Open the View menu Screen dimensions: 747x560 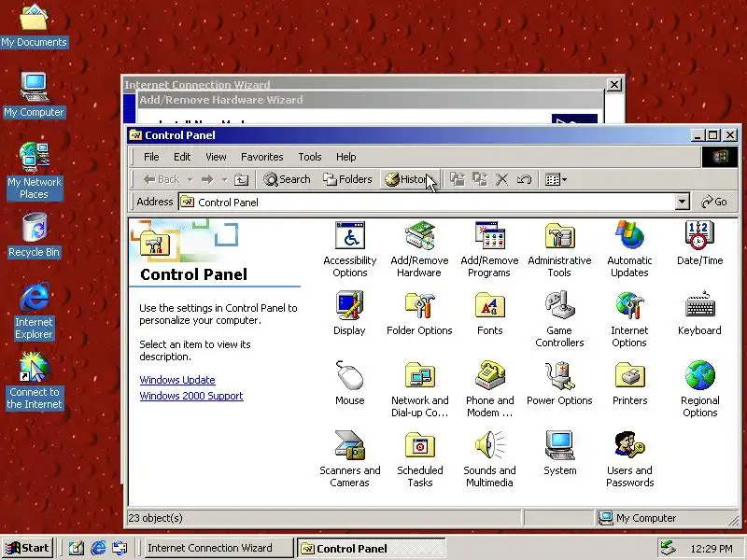click(216, 157)
